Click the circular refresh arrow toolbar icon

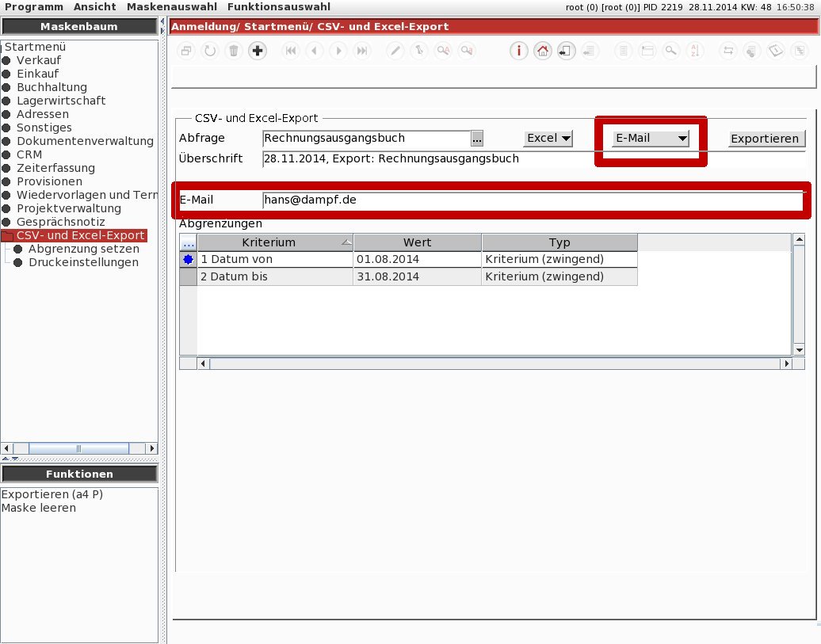(210, 51)
